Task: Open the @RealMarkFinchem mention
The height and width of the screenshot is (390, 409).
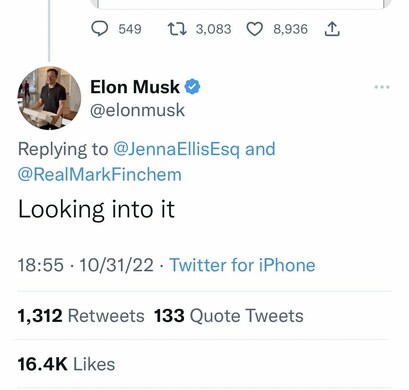Action: (x=100, y=174)
